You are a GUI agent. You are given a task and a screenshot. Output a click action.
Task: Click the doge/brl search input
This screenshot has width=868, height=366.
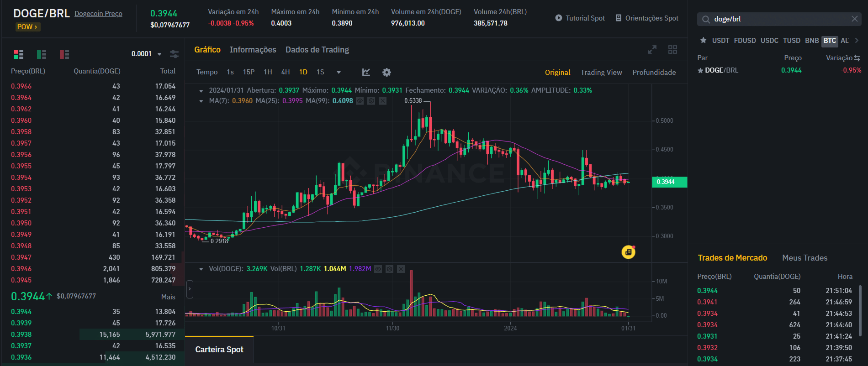pos(779,19)
